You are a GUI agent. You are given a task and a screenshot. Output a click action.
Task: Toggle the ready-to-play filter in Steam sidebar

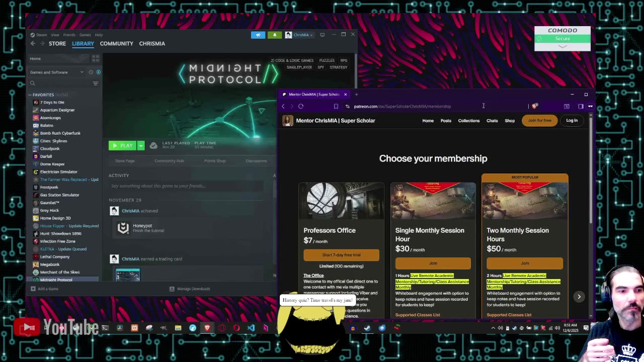(x=99, y=72)
